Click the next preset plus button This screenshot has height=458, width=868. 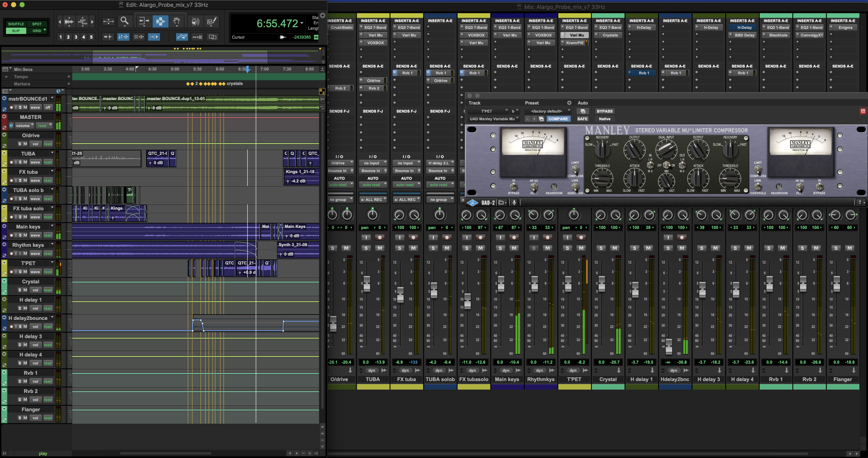point(534,119)
